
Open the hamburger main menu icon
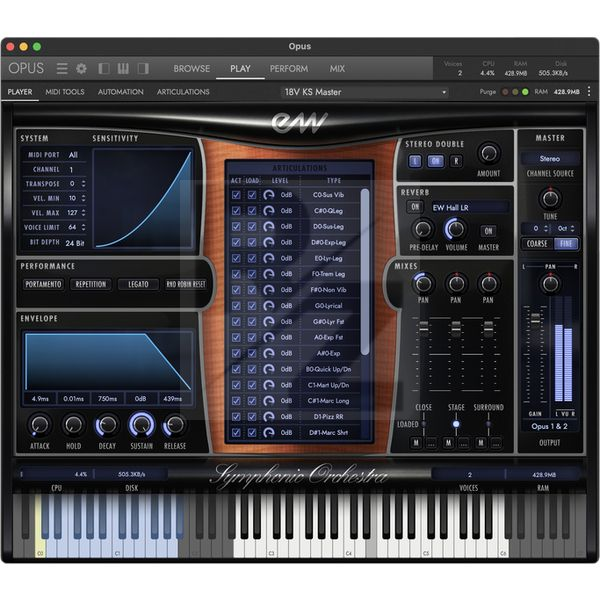click(x=62, y=69)
